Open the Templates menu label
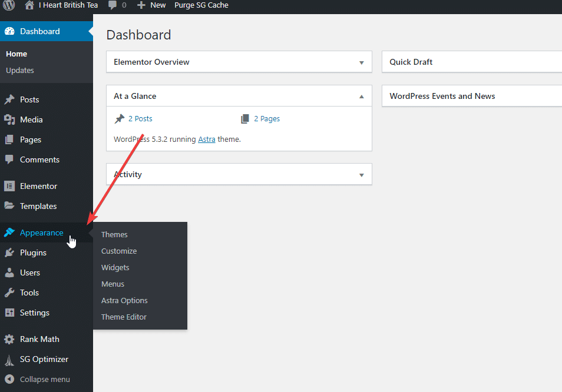The width and height of the screenshot is (562, 392). pos(38,206)
